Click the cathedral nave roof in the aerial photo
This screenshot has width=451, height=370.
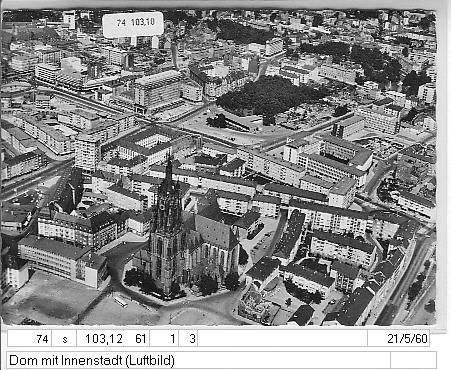pyautogui.click(x=213, y=230)
